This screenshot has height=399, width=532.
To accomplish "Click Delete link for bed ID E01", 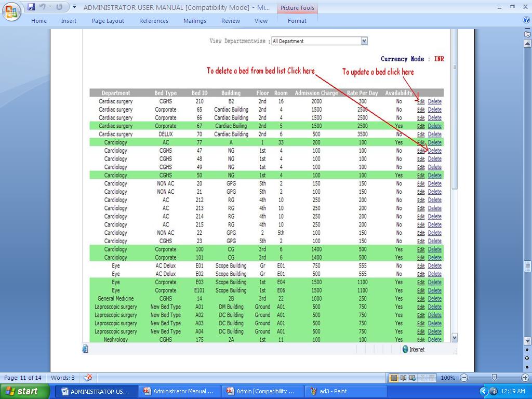I will tap(435, 265).
